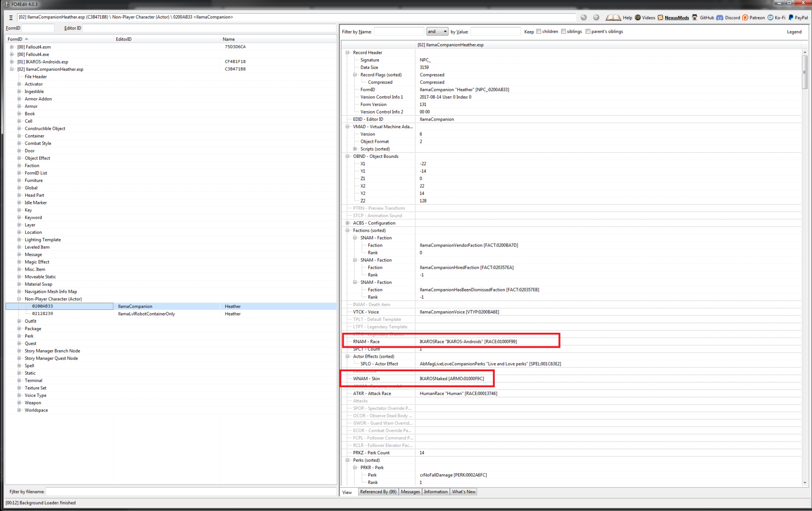Screen dimensions: 812x511
Task: Click the Editor ID search field
Action: point(209,28)
